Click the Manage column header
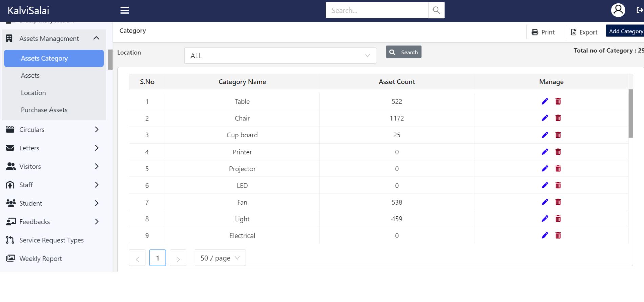Screen dimensions: 644x302 [551, 82]
